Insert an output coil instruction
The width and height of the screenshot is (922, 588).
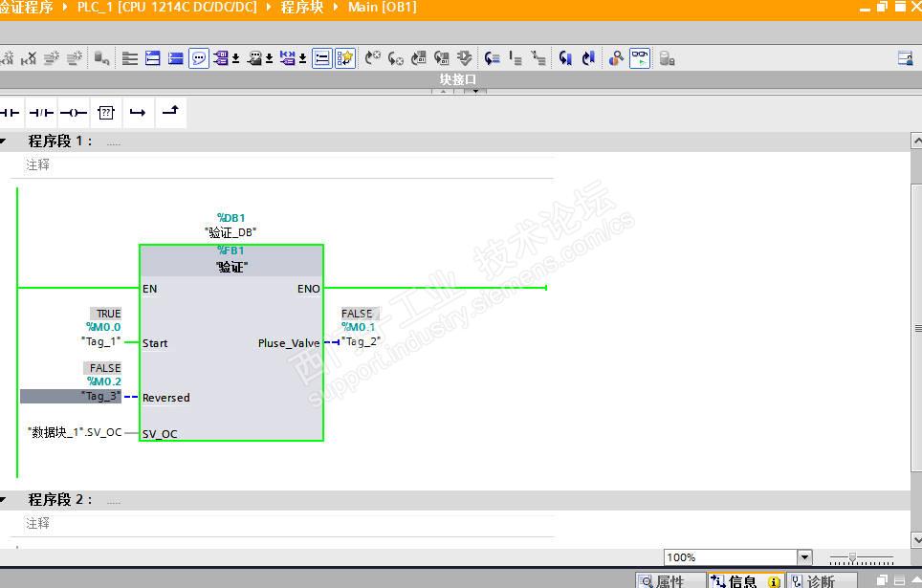(74, 112)
